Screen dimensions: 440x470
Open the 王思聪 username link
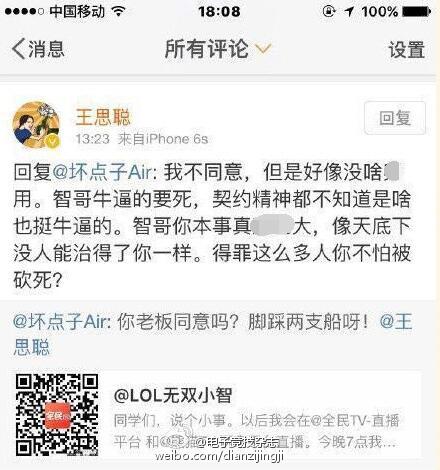pyautogui.click(x=103, y=117)
